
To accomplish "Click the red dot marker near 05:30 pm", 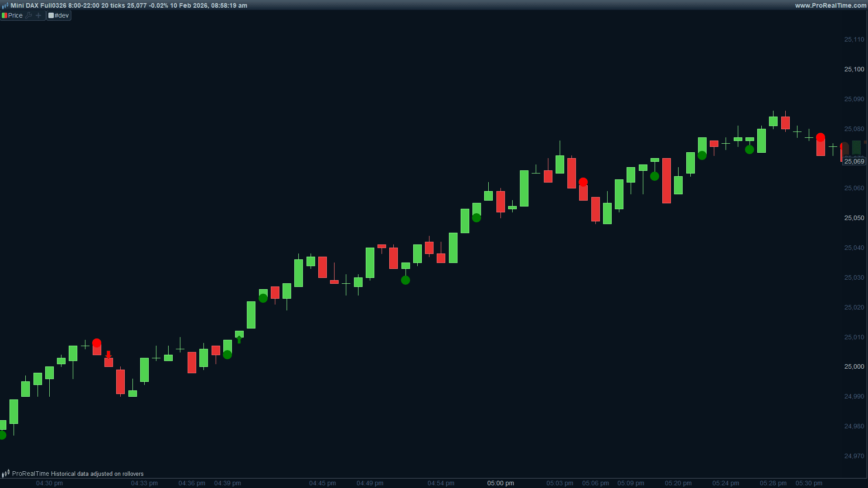I will tap(821, 137).
